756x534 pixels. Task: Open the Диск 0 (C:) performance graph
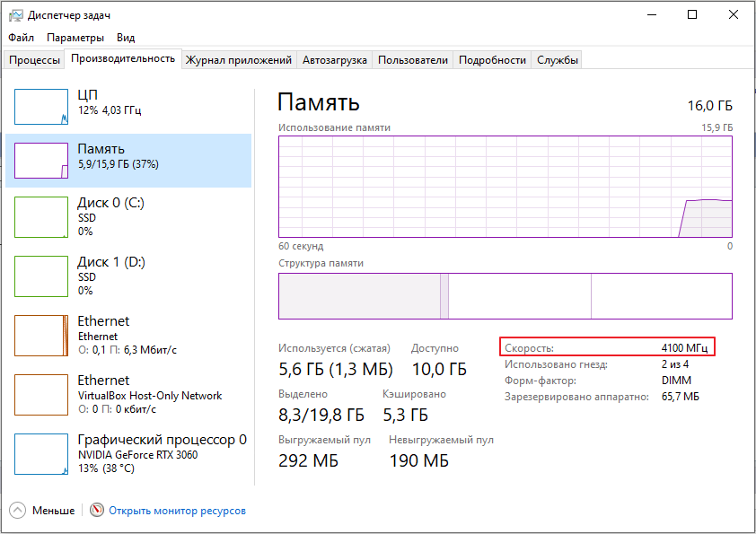pyautogui.click(x=41, y=216)
